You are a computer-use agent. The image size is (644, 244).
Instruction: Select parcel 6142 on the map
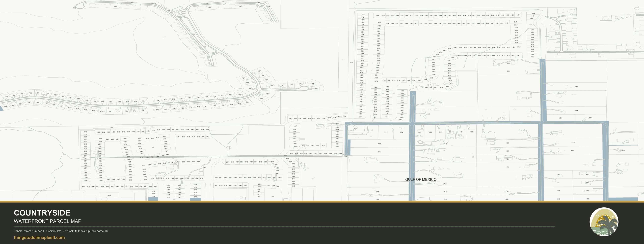pyautogui.click(x=507, y=167)
